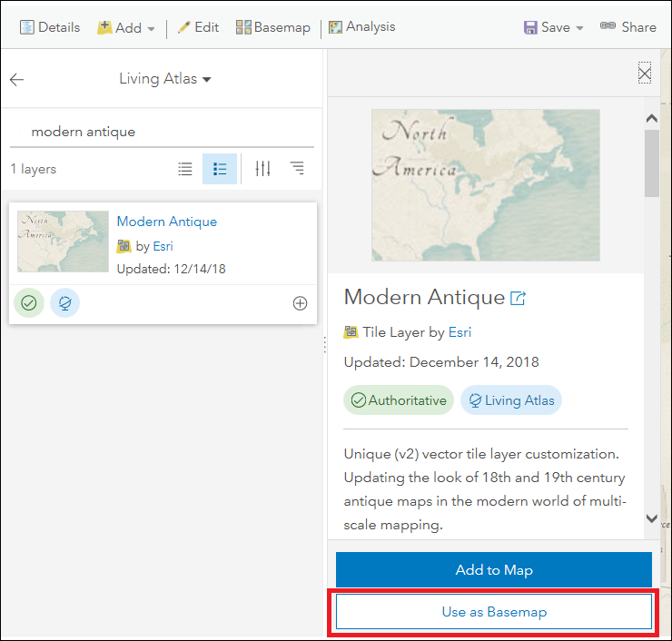Click the details panel scrollbar thumb
This screenshot has height=641, width=672.
652,163
